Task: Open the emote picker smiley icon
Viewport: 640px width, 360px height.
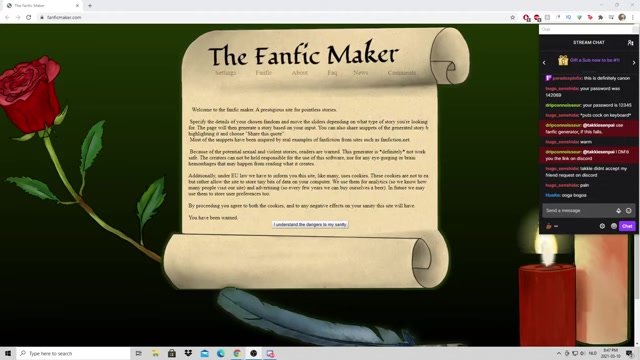Action: click(629, 211)
